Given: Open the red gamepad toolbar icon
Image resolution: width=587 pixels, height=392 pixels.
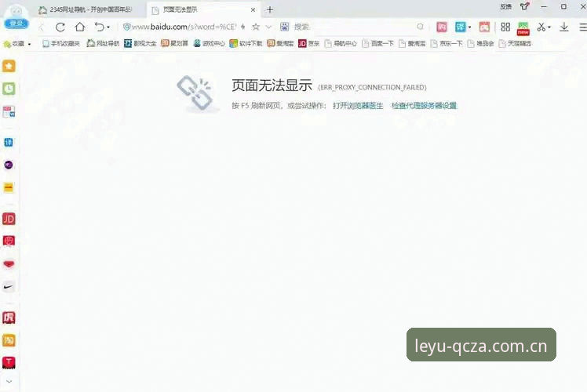Looking at the screenshot, I should pyautogui.click(x=484, y=27).
